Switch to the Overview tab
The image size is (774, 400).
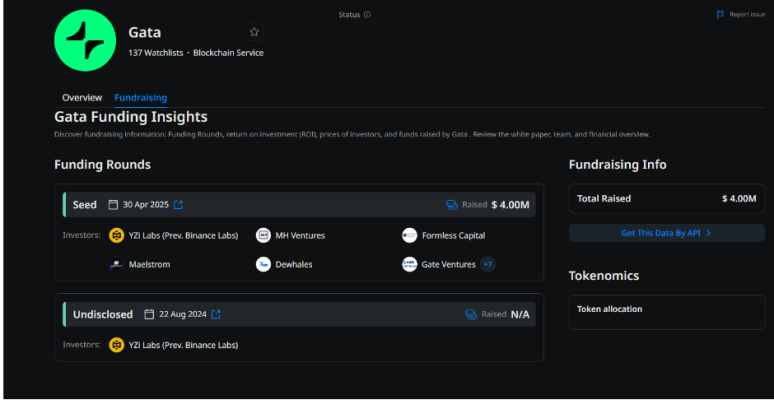pos(82,98)
